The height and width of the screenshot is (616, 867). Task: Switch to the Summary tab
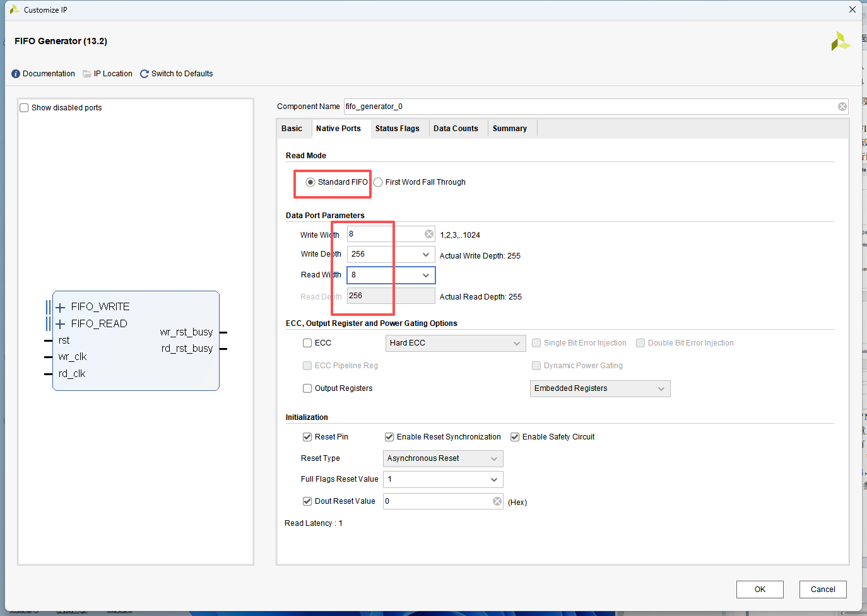pyautogui.click(x=510, y=129)
